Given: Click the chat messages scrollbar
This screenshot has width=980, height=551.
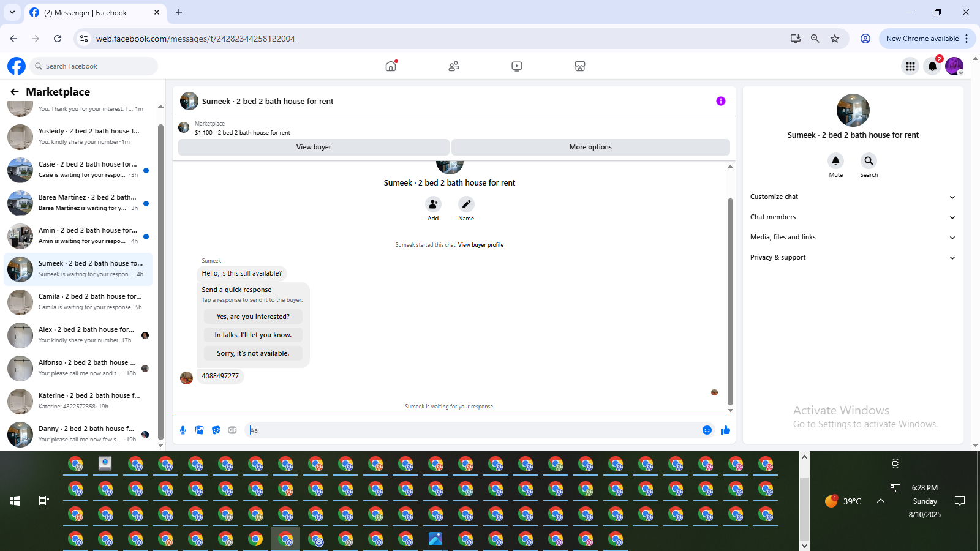Looking at the screenshot, I should (x=730, y=301).
